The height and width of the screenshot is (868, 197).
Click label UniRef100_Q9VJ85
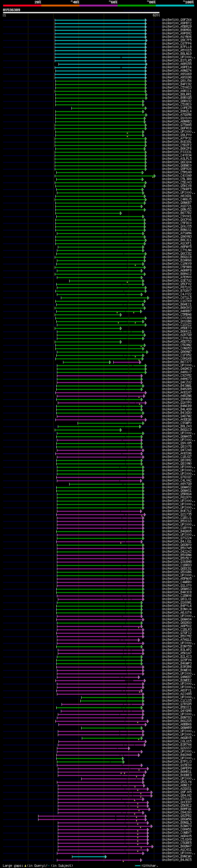[177, 443]
